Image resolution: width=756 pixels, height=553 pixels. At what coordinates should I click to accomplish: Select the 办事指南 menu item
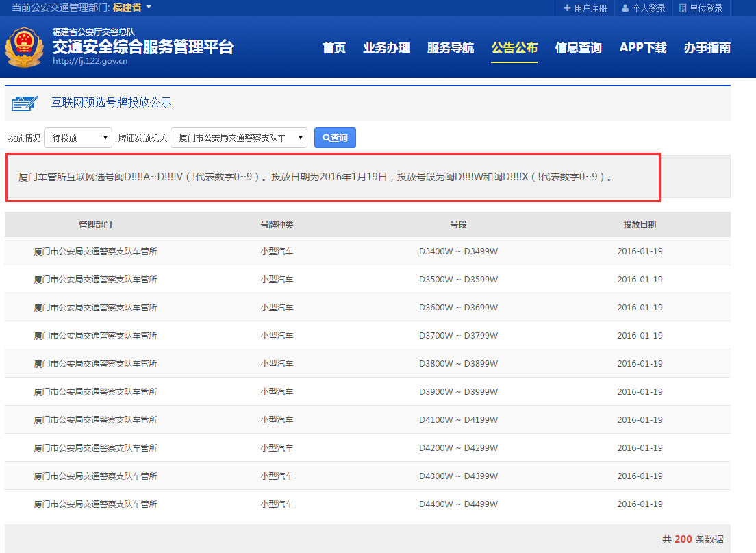tap(707, 48)
